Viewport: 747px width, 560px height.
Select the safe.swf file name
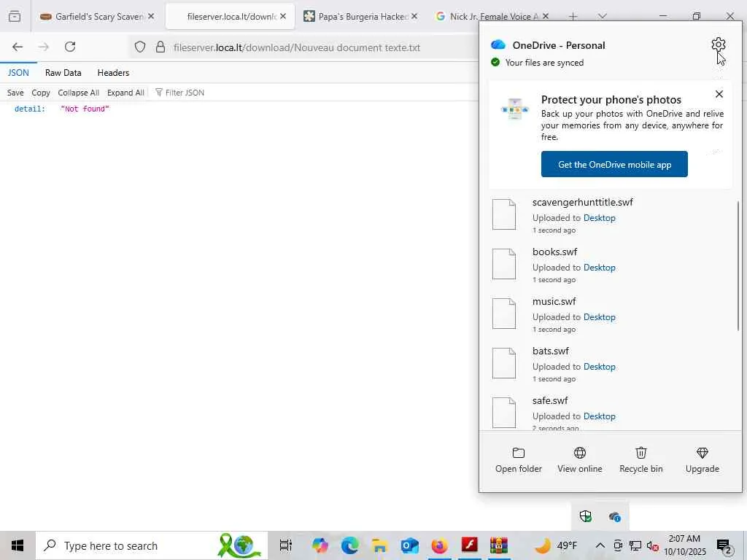[550, 400]
